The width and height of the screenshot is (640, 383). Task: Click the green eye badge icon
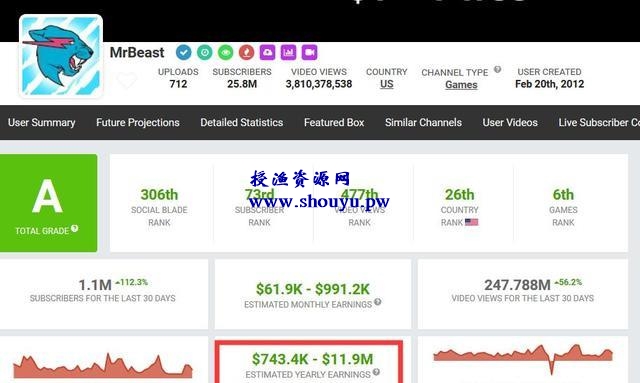coord(225,52)
